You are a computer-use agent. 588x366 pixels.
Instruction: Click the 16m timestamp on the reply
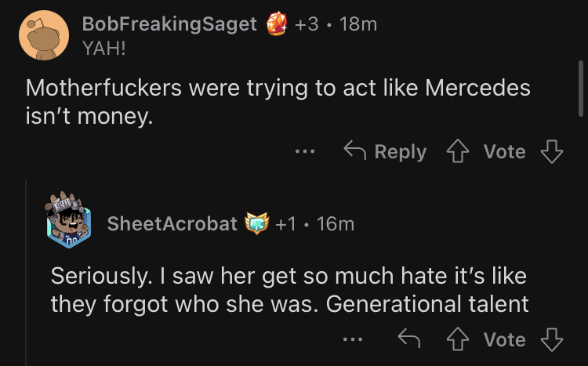pos(336,223)
